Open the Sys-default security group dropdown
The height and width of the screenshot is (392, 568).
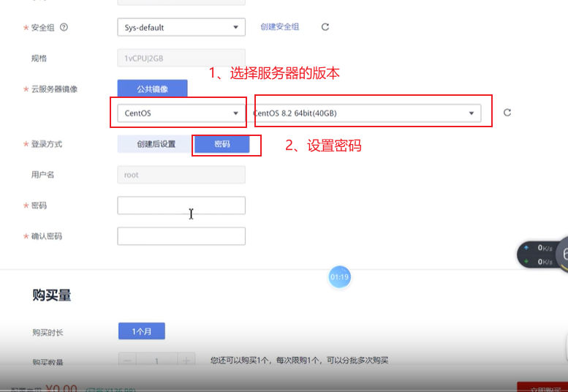tap(181, 27)
